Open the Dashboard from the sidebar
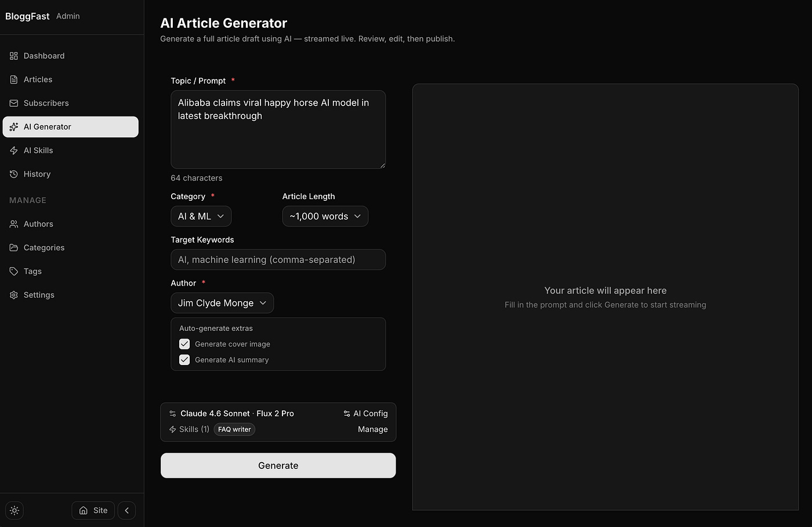Screen dimensions: 812x527 [x=43, y=56]
